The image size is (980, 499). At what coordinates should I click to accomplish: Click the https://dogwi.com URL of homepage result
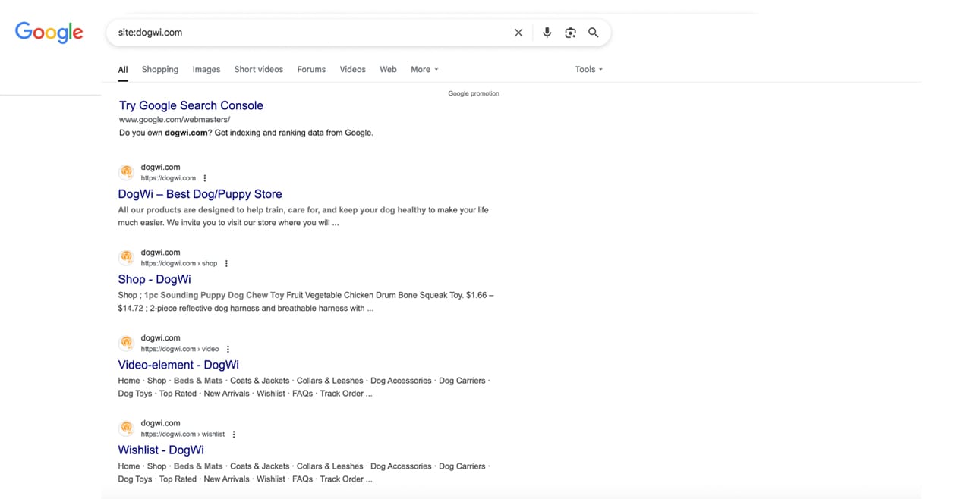(x=169, y=178)
